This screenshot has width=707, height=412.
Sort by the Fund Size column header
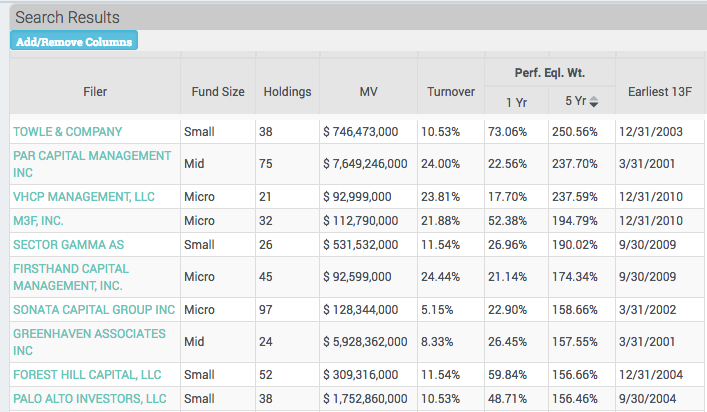coord(218,92)
